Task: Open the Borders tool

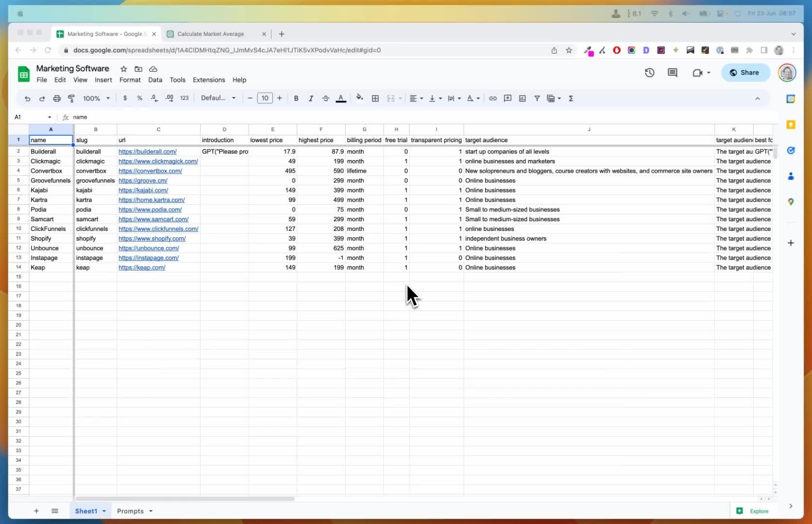Action: [x=375, y=98]
